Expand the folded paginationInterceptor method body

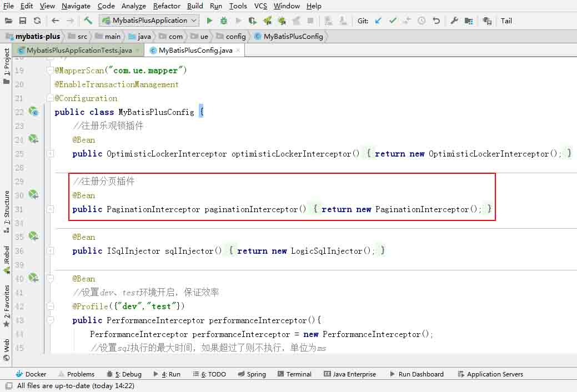click(51, 209)
